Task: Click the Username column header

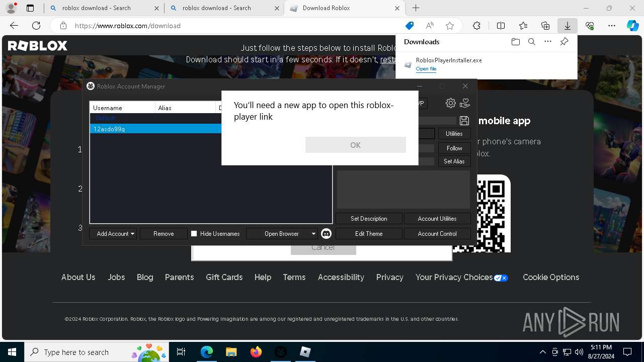Action: (x=123, y=108)
